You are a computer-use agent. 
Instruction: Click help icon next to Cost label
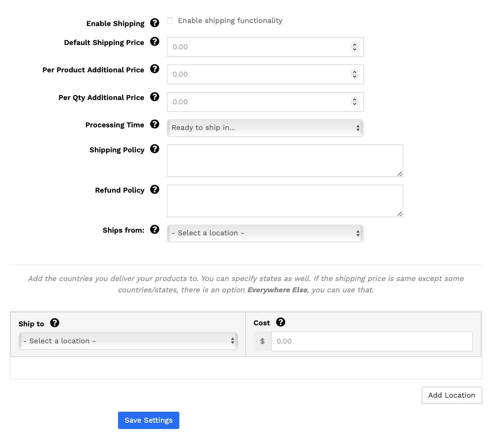(x=281, y=322)
